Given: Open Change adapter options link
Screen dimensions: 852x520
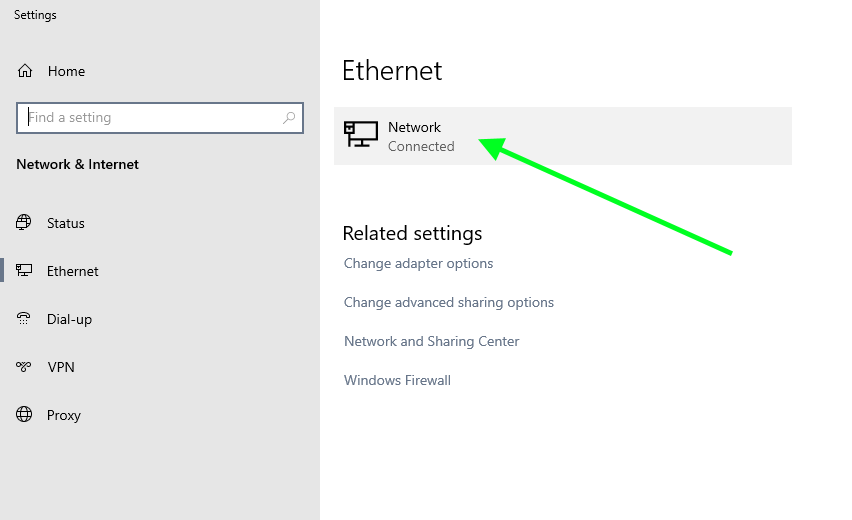Looking at the screenshot, I should pos(418,264).
